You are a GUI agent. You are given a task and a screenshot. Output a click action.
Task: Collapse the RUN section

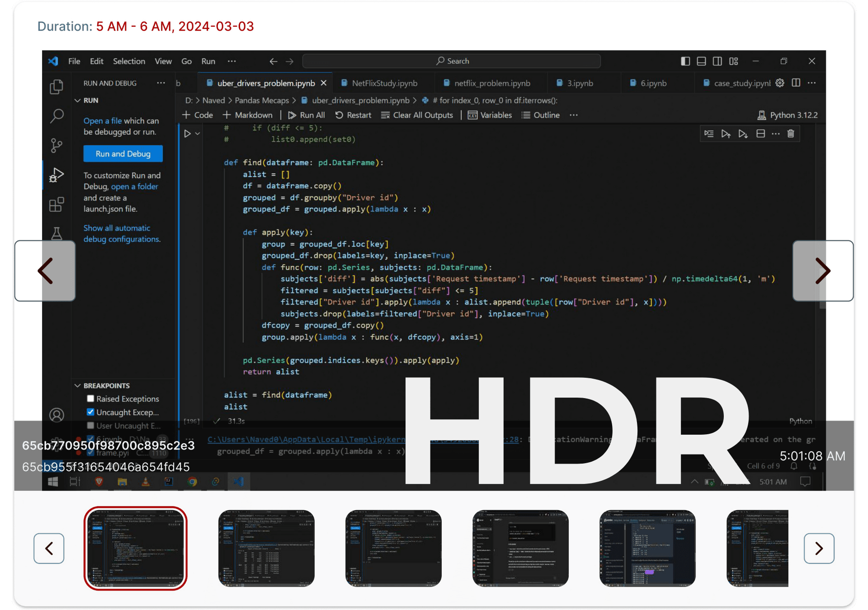click(78, 100)
